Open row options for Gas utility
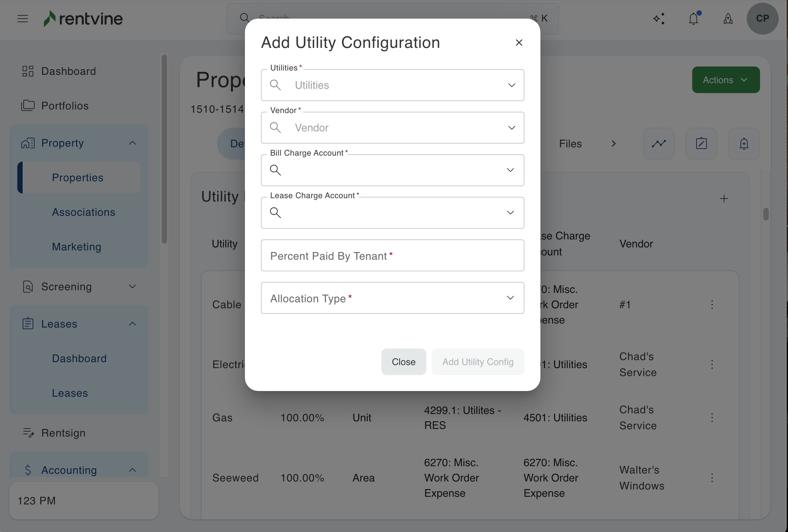 (712, 418)
